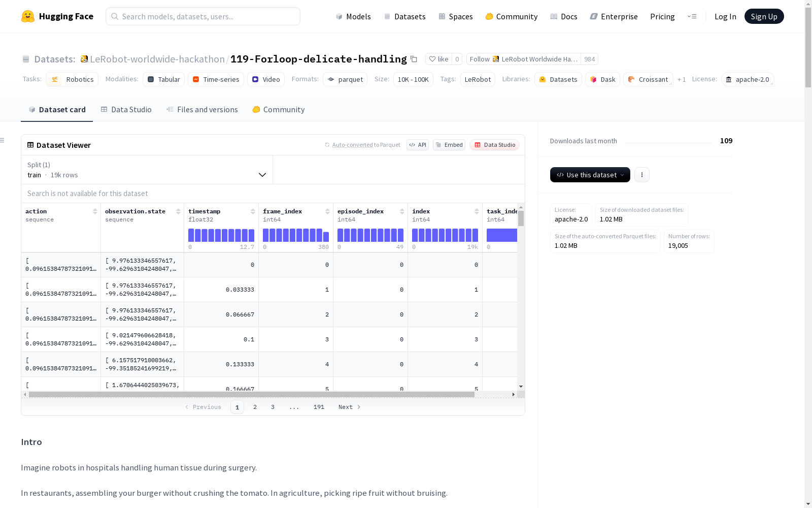
Task: Click the Robotics task tag
Action: coord(73,79)
